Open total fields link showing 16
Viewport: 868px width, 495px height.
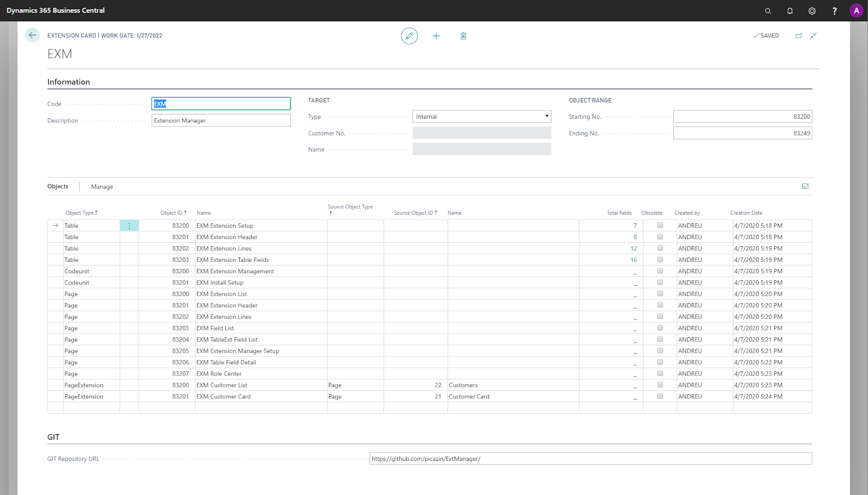(634, 260)
